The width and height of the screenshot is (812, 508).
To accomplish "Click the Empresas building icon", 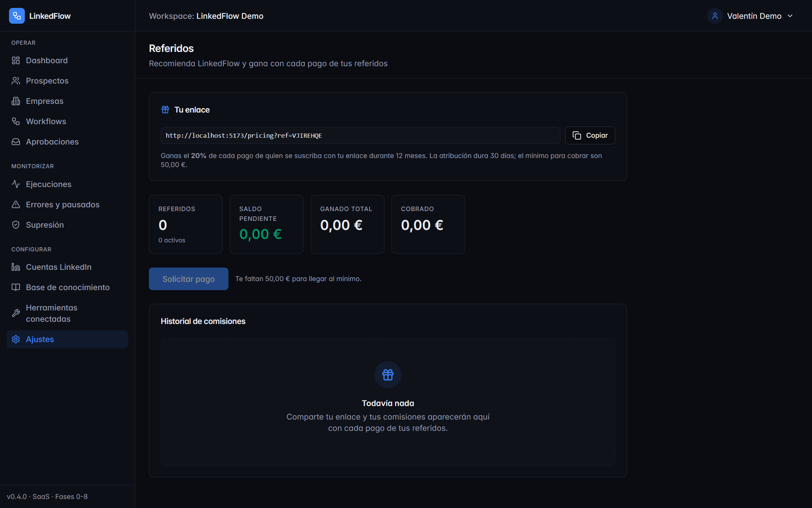I will point(16,101).
